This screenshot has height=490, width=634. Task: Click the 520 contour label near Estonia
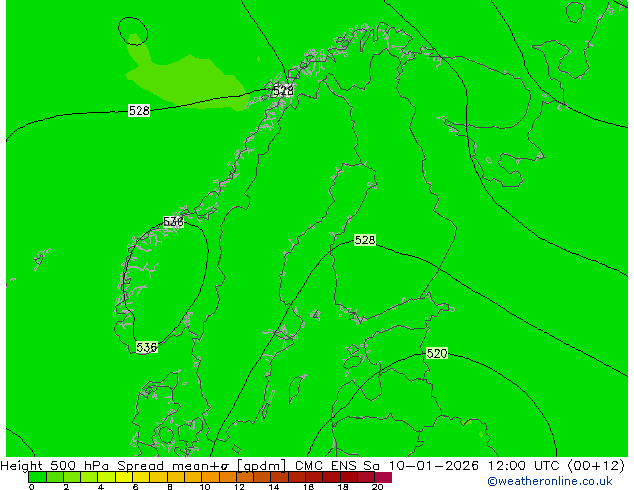(437, 353)
